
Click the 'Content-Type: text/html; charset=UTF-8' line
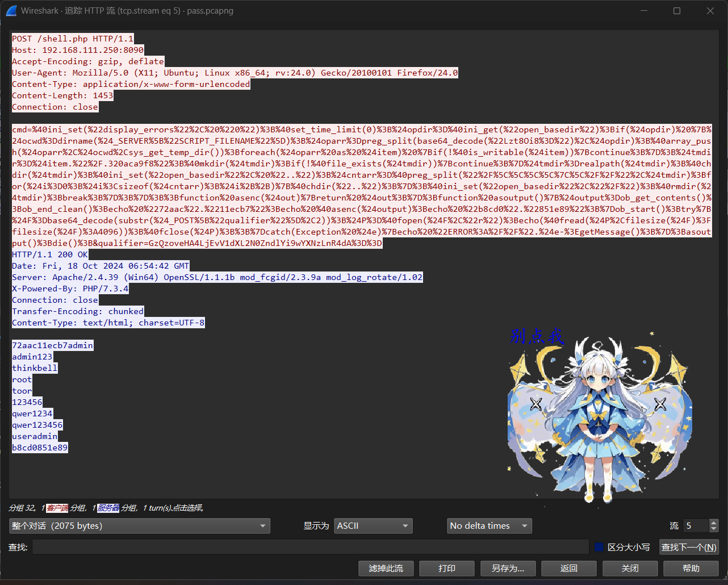[x=108, y=323]
